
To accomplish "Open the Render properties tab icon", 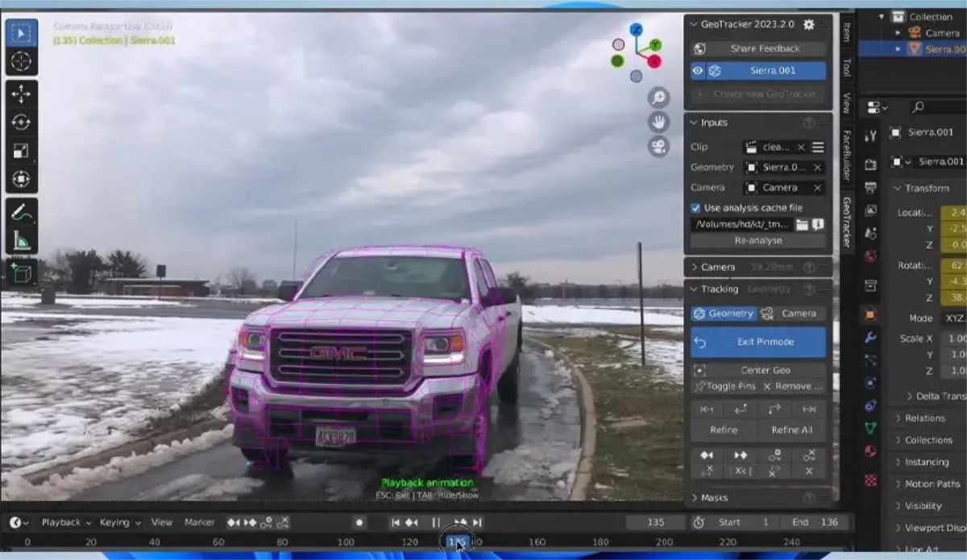I will click(x=870, y=165).
